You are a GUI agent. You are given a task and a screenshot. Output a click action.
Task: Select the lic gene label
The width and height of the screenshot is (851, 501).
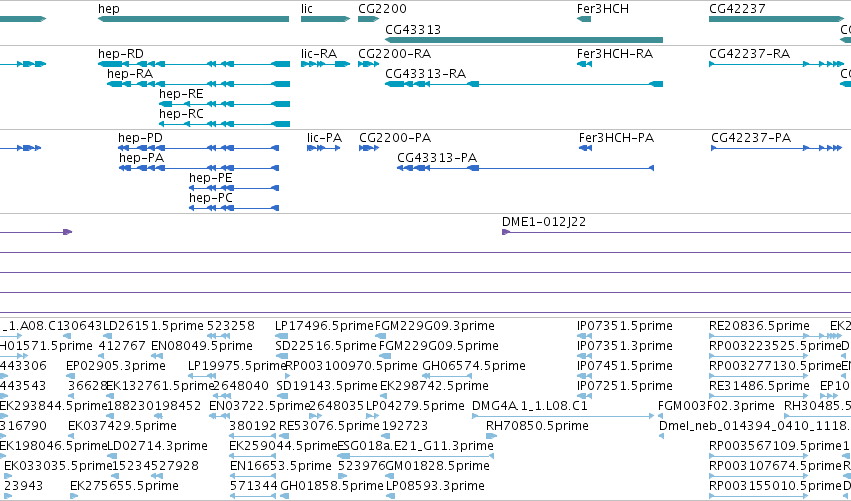307,9
